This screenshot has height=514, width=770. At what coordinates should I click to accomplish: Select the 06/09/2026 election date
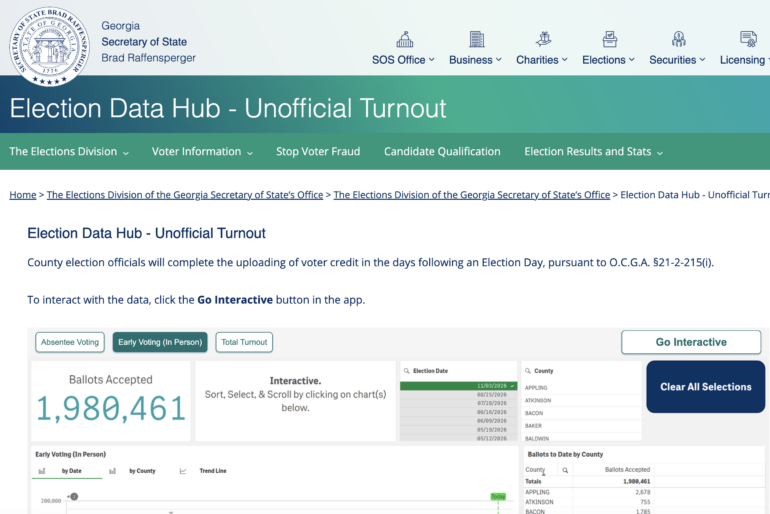[459, 421]
